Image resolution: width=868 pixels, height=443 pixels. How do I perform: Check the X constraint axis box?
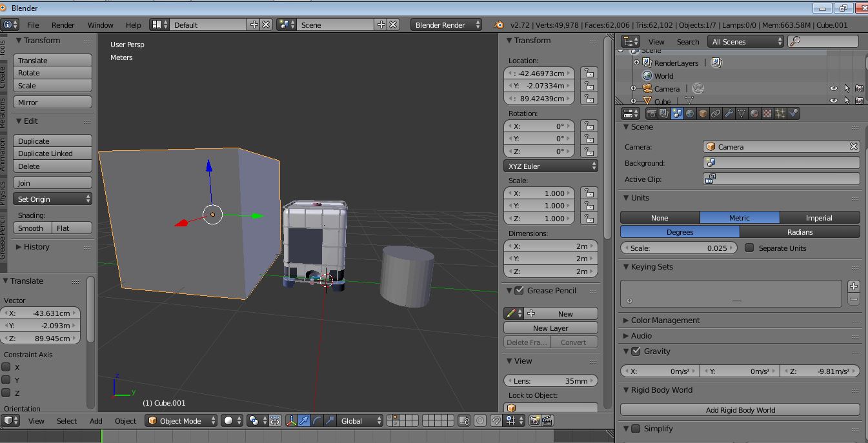(6, 367)
